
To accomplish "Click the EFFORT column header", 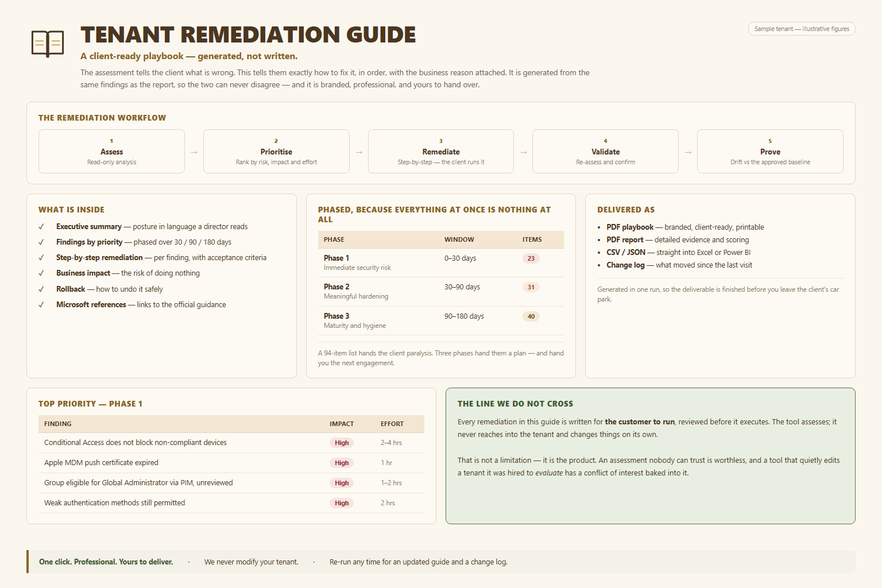I will (392, 424).
